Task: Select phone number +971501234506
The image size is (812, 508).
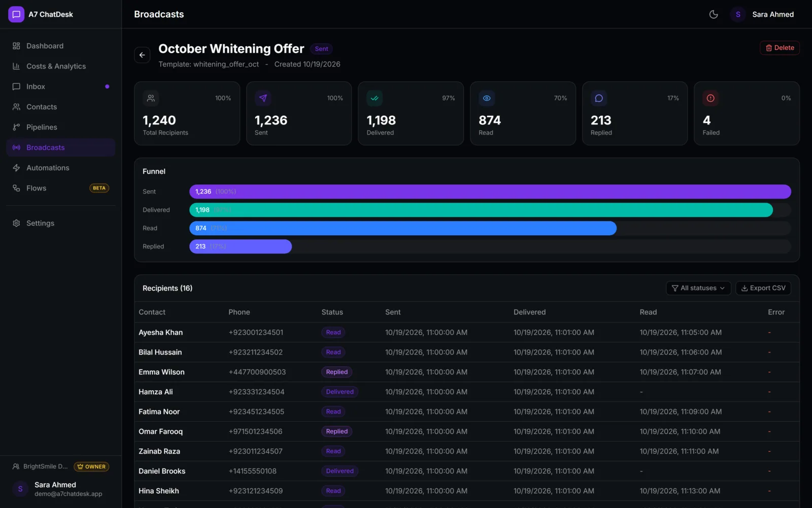Action: point(255,431)
